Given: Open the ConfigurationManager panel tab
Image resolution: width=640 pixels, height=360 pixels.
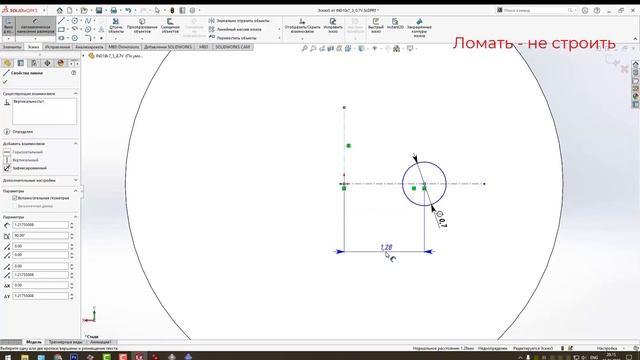Looking at the screenshot, I should click(x=34, y=63).
